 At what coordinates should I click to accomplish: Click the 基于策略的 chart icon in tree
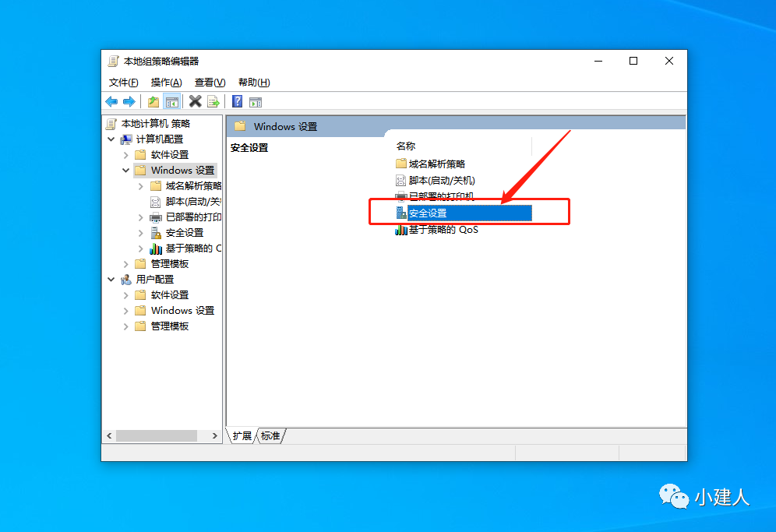pyautogui.click(x=156, y=248)
